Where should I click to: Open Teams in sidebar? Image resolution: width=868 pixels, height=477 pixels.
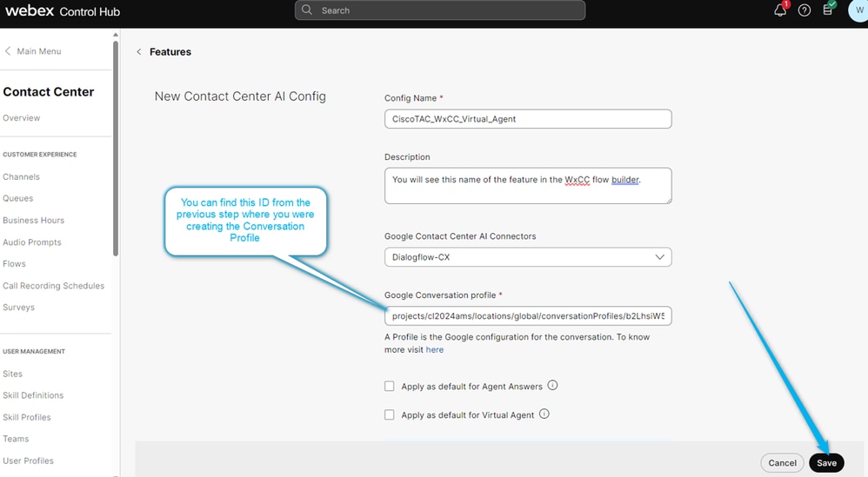click(16, 439)
